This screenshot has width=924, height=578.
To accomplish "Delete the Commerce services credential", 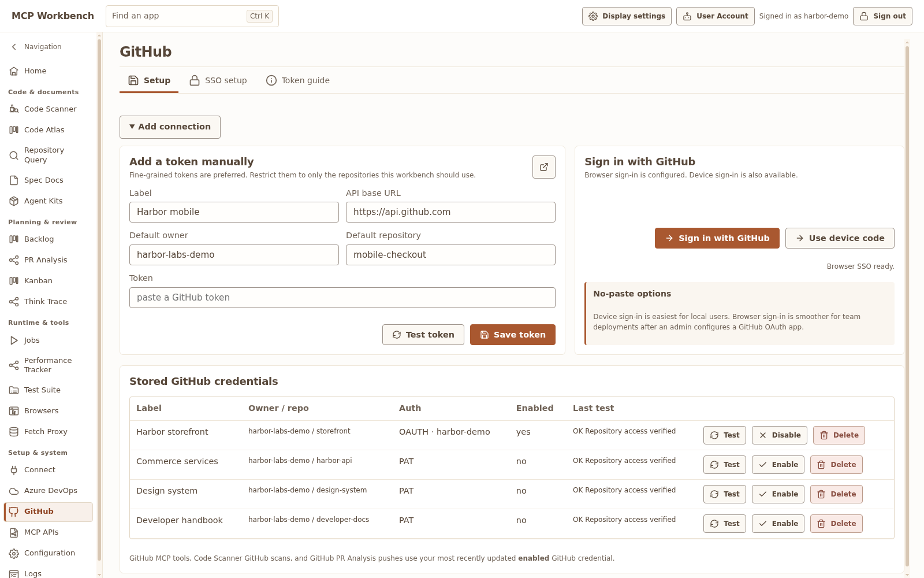I will (x=836, y=465).
